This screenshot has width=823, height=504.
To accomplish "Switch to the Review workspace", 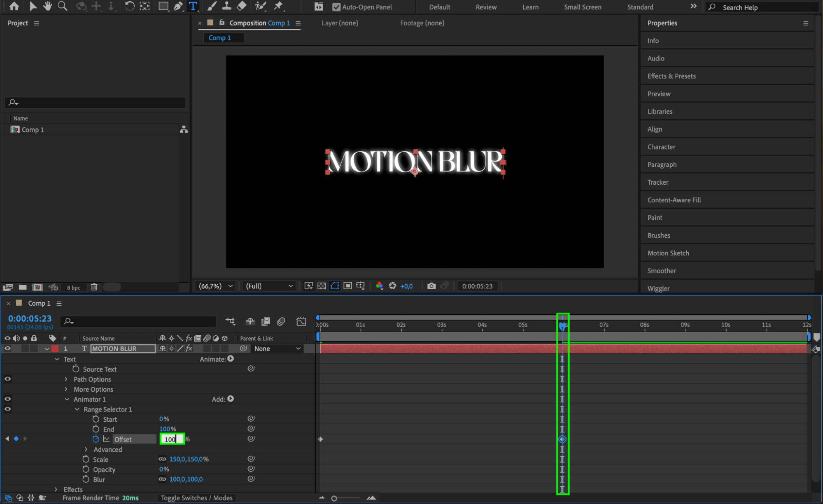I will (486, 7).
